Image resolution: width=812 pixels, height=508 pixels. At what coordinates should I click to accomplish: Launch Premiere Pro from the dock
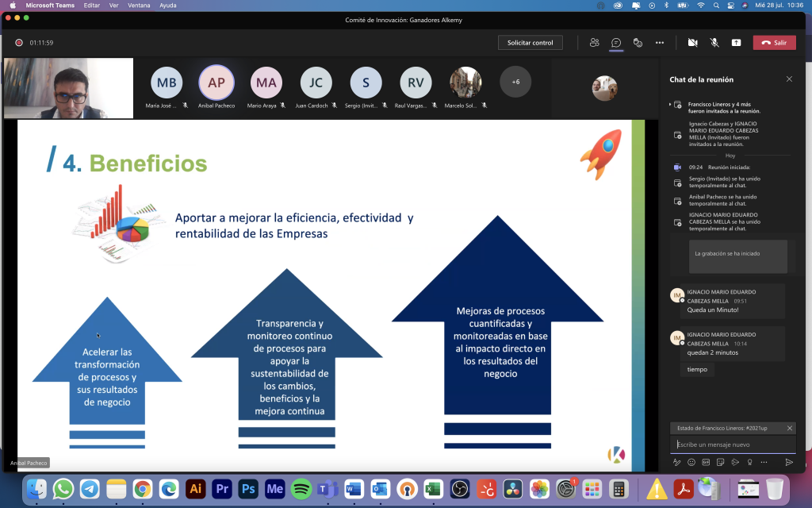pyautogui.click(x=222, y=488)
